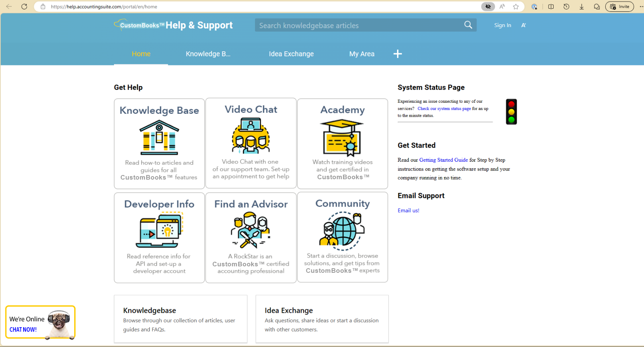This screenshot has width=644, height=347.
Task: Click the browser back arrow
Action: (9, 6)
